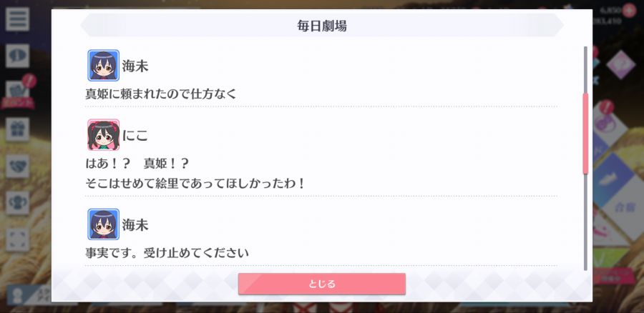The image size is (644, 313).
Task: Close the dialog with とじる button
Action: (x=322, y=284)
